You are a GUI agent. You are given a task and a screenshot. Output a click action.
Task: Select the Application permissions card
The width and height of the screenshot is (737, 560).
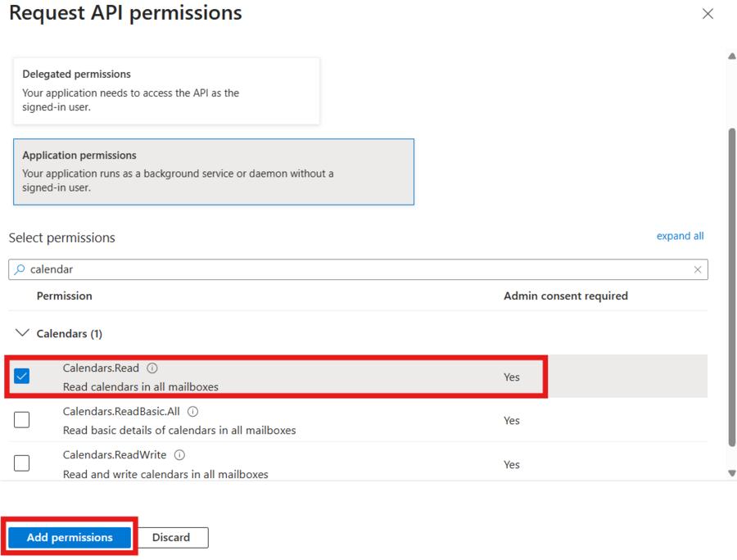pos(214,171)
